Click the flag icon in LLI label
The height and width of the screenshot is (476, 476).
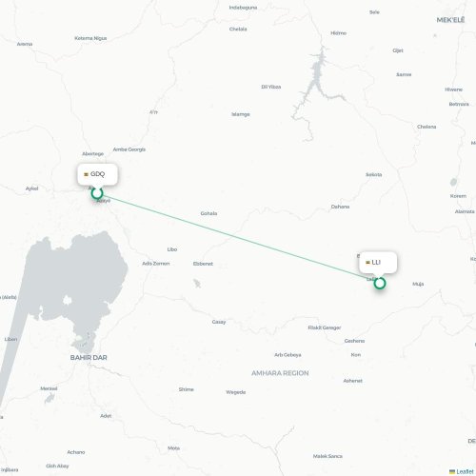point(367,263)
